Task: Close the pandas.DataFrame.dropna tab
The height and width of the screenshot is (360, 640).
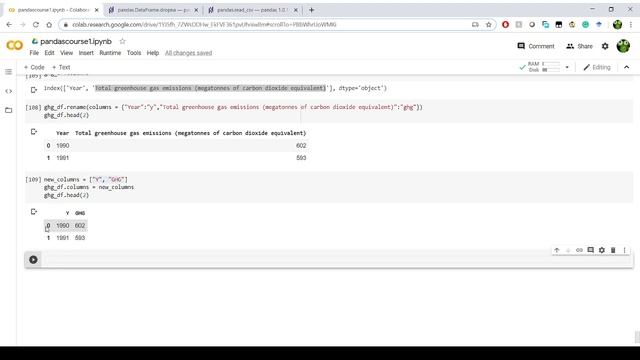Action: pos(196,10)
